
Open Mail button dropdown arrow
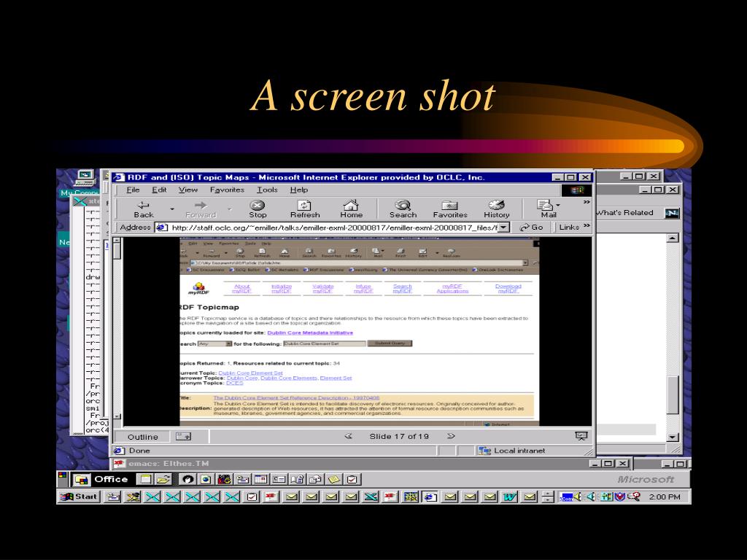[558, 205]
